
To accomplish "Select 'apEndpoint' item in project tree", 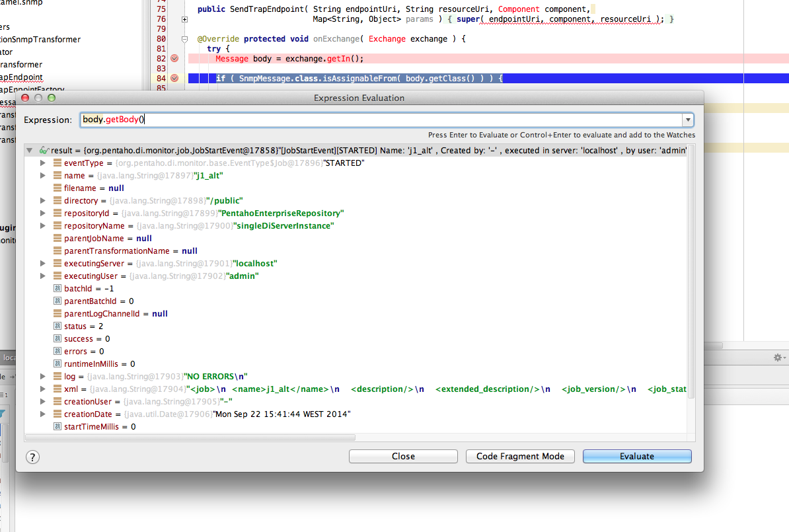I will click(x=21, y=77).
